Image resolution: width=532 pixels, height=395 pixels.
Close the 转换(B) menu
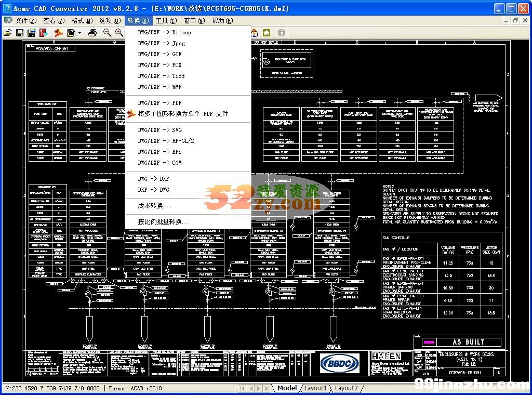tap(138, 21)
